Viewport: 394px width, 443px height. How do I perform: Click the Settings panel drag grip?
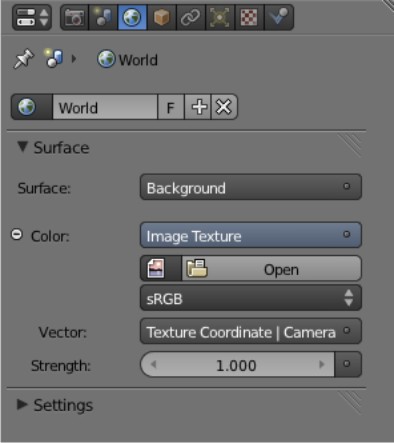click(x=350, y=403)
